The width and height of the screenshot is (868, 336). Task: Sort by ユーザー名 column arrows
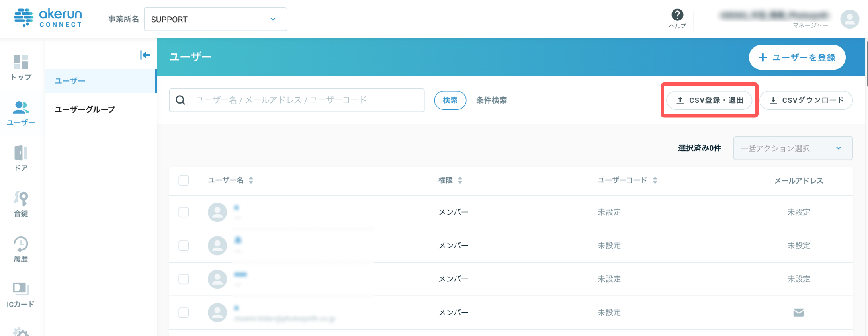pyautogui.click(x=251, y=180)
